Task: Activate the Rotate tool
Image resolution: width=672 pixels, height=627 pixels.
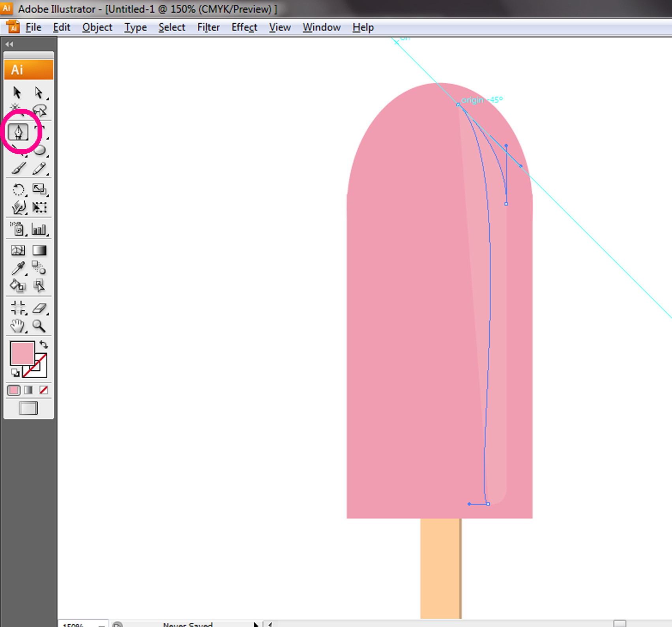Action: click(x=18, y=190)
